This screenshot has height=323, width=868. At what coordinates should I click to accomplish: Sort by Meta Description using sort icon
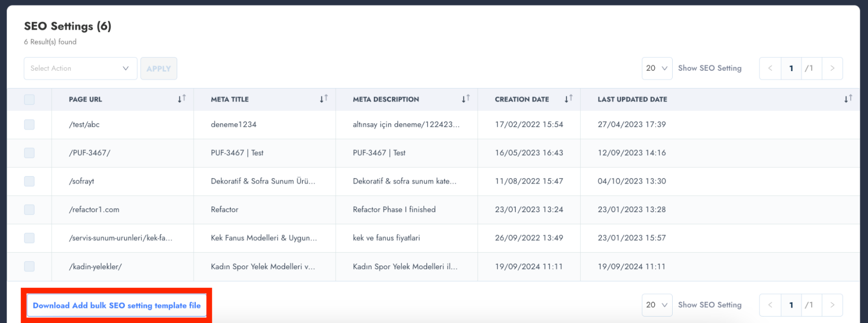[x=465, y=99]
